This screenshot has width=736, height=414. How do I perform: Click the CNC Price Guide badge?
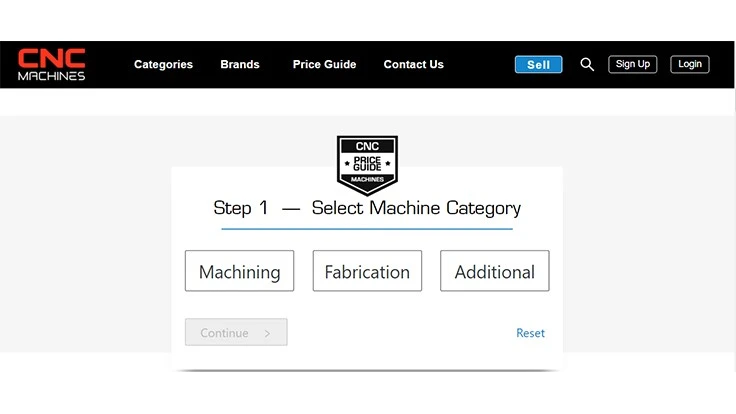[367, 165]
